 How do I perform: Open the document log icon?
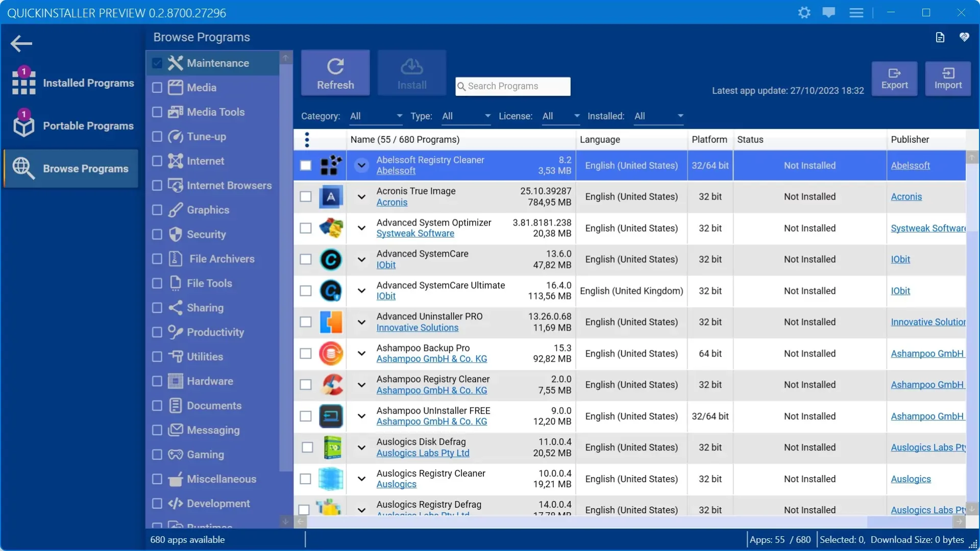[x=940, y=37]
